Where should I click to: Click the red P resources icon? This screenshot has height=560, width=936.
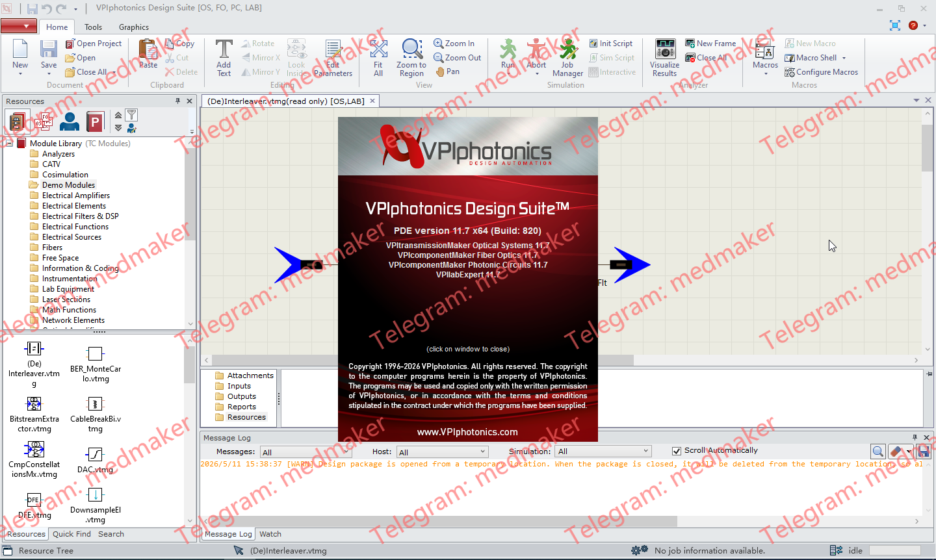point(95,121)
